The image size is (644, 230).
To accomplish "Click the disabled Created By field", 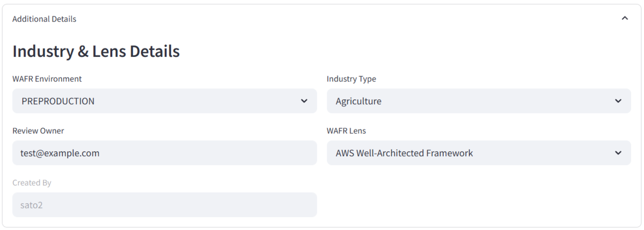I will pos(165,205).
